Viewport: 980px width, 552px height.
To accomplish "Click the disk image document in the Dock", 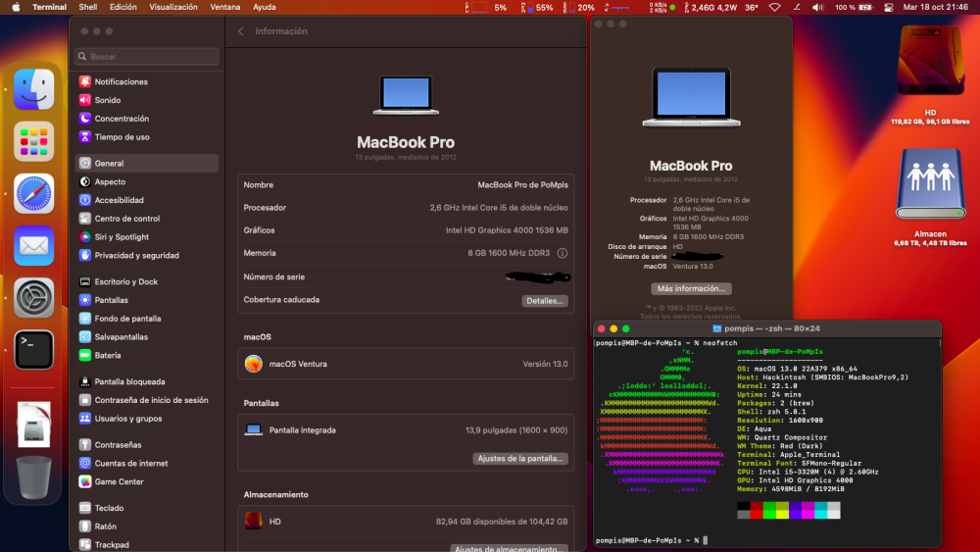I will tap(33, 426).
